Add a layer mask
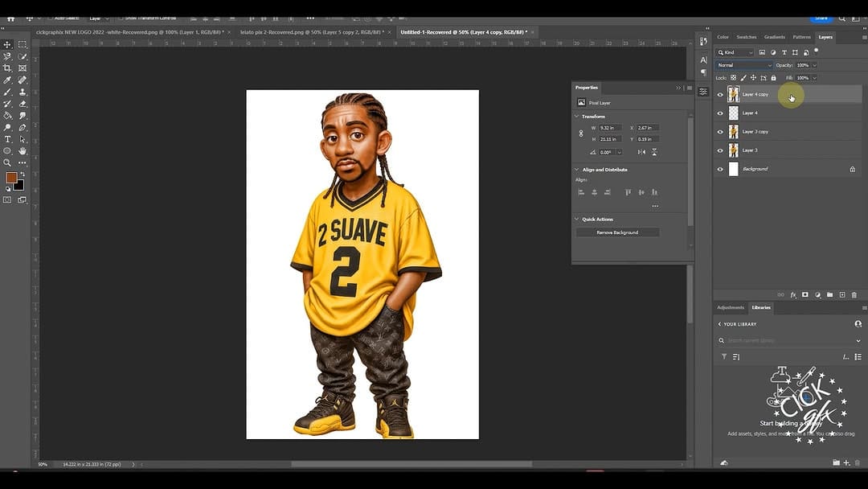The image size is (868, 489). 805,295
